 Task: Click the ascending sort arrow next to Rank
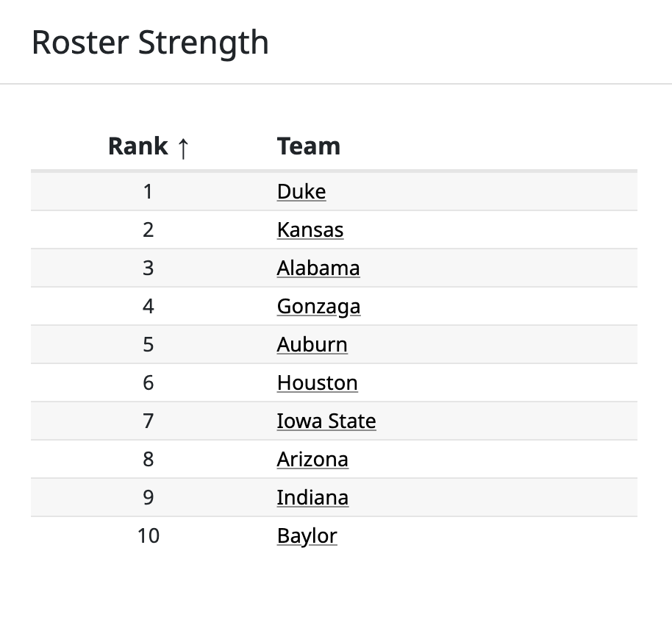182,146
